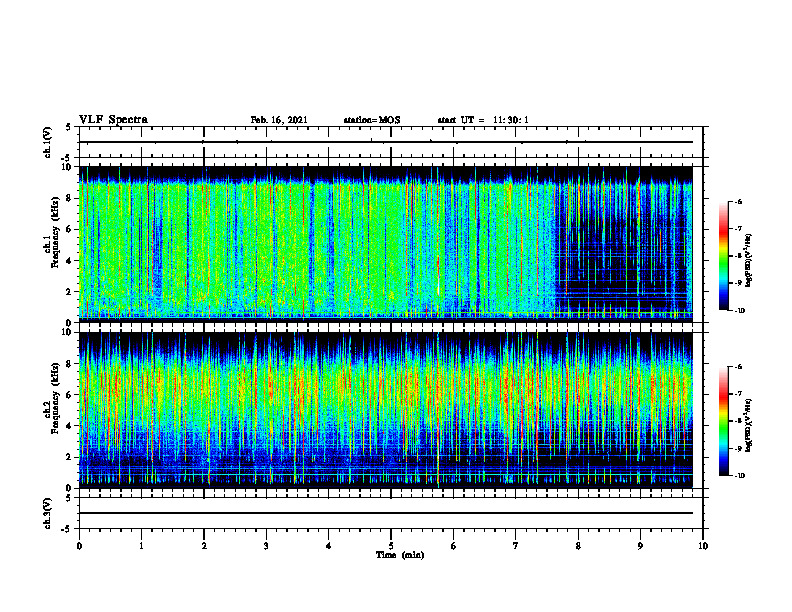Click tick label "10" on the time axis
This screenshot has height=612, width=792.
pyautogui.click(x=703, y=546)
